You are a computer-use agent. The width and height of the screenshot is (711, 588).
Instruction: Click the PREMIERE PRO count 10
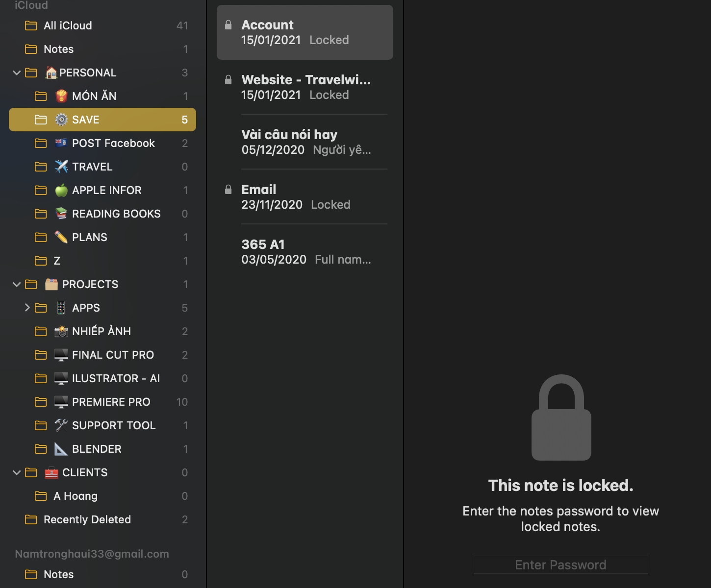click(182, 402)
